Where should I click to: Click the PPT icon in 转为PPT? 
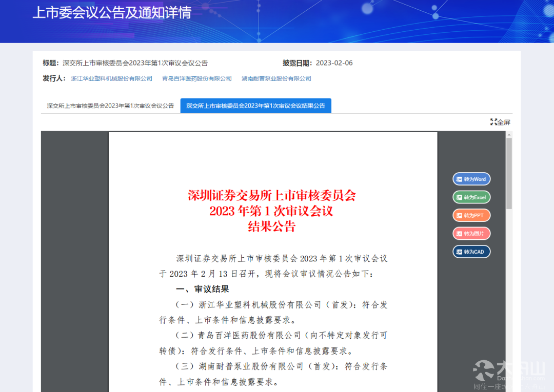point(459,215)
